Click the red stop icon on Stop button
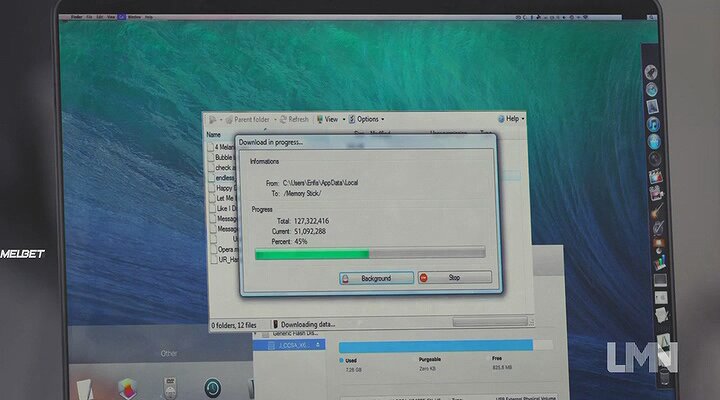 [x=424, y=278]
